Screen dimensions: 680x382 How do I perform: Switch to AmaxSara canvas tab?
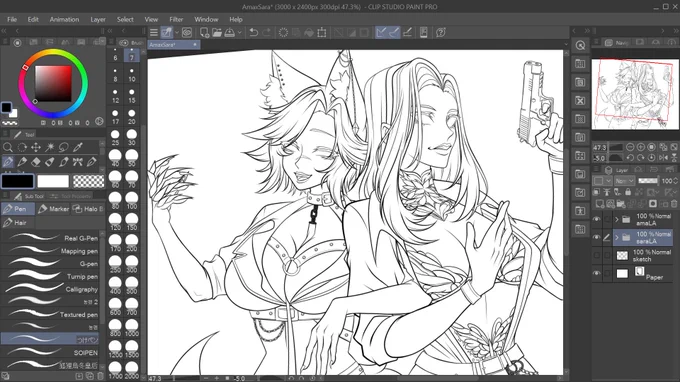(173, 45)
